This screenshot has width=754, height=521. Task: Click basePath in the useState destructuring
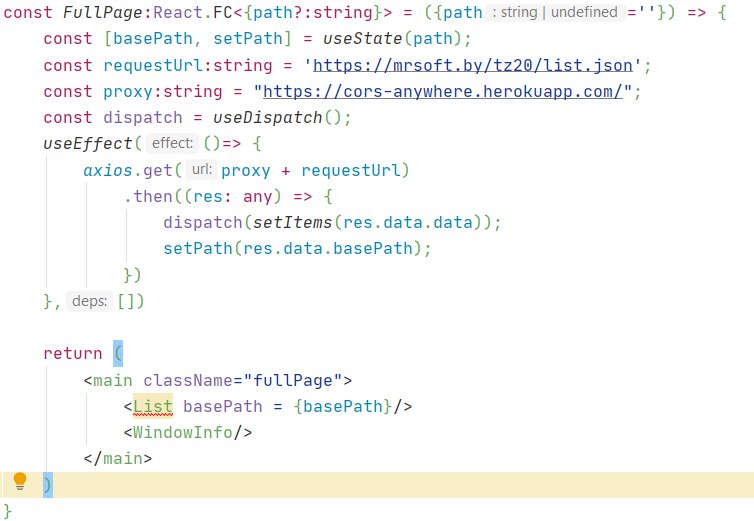(x=152, y=38)
